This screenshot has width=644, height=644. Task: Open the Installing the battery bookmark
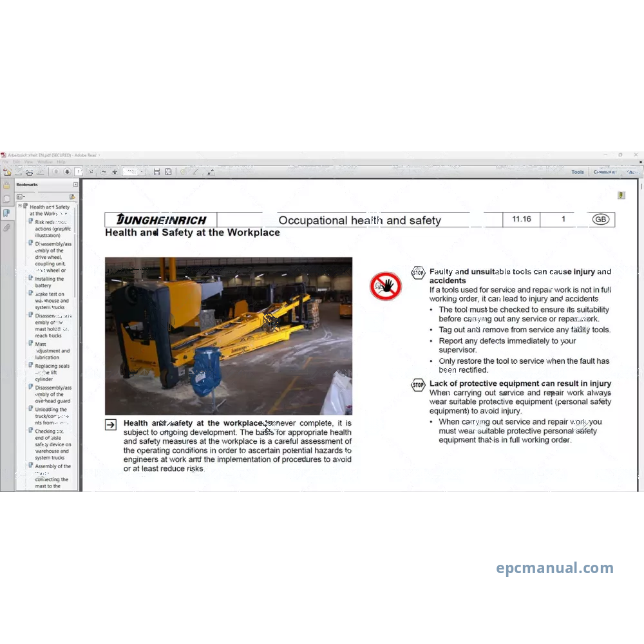pos(50,282)
